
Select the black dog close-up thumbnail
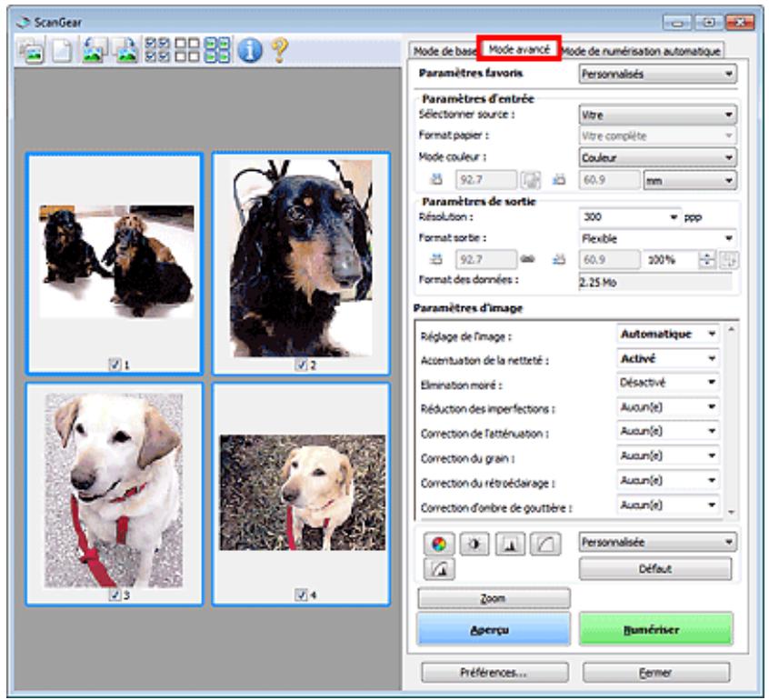(x=301, y=264)
